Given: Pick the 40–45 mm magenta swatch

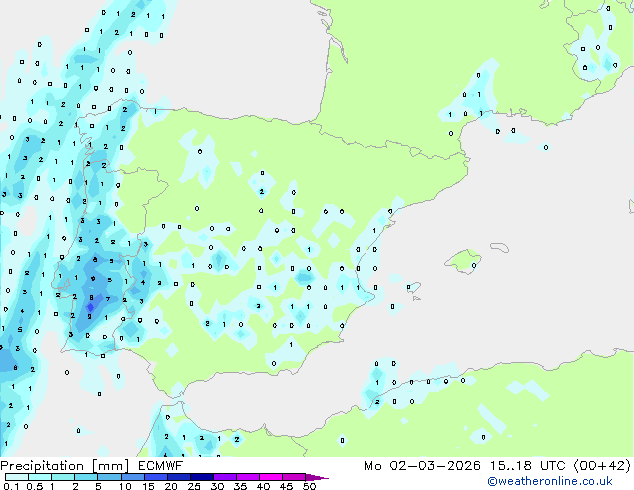Looking at the screenshot, I should click(x=271, y=477).
